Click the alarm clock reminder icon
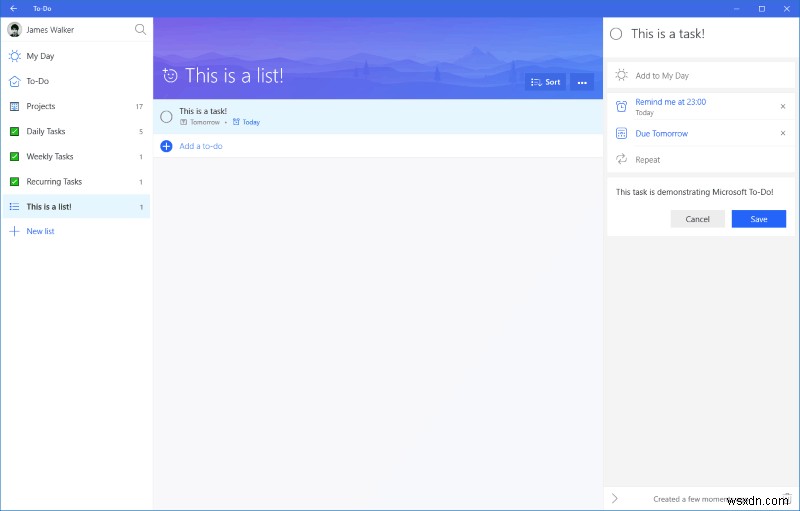This screenshot has width=800, height=511. (x=621, y=106)
